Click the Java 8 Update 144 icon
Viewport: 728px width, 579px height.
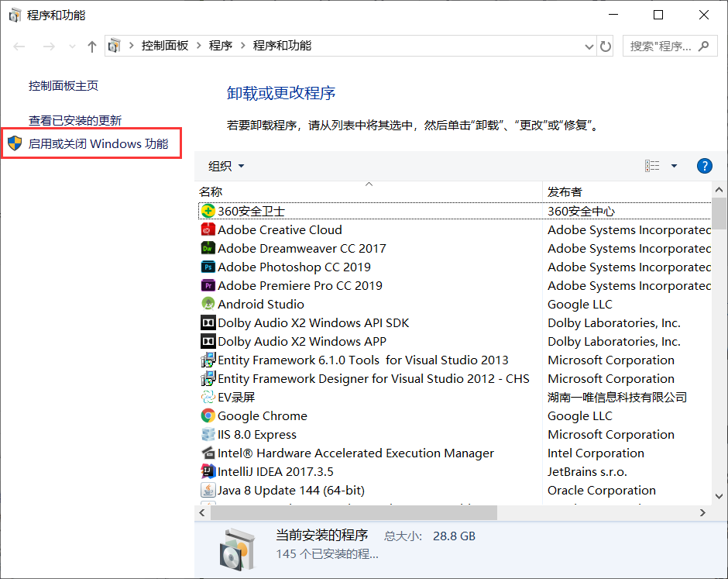(x=208, y=490)
